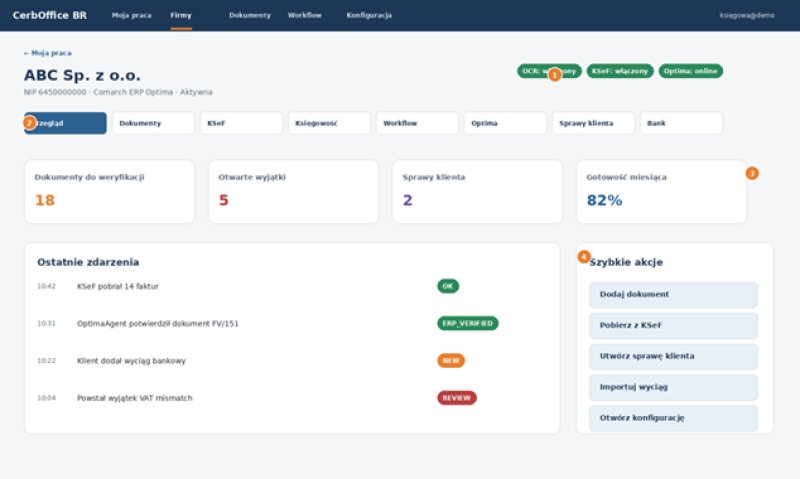The image size is (800, 479).
Task: Switch to the KSeF tab
Action: (x=241, y=123)
